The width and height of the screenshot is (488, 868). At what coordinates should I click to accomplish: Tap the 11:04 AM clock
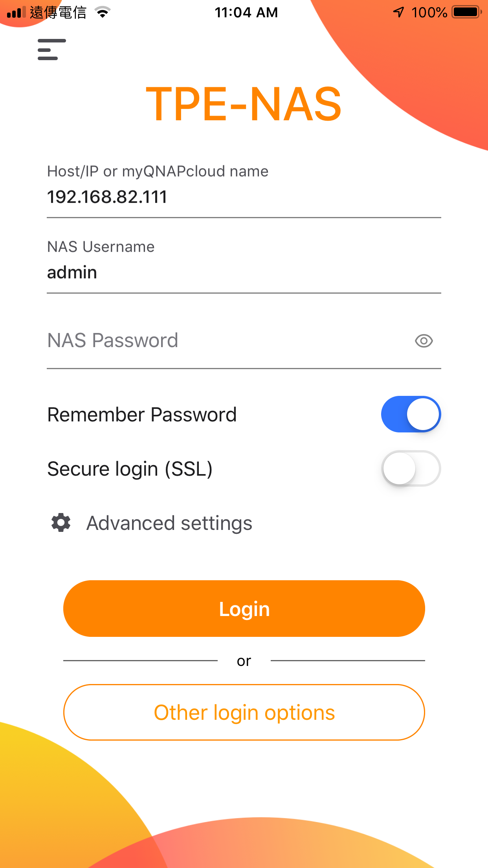coord(247,12)
